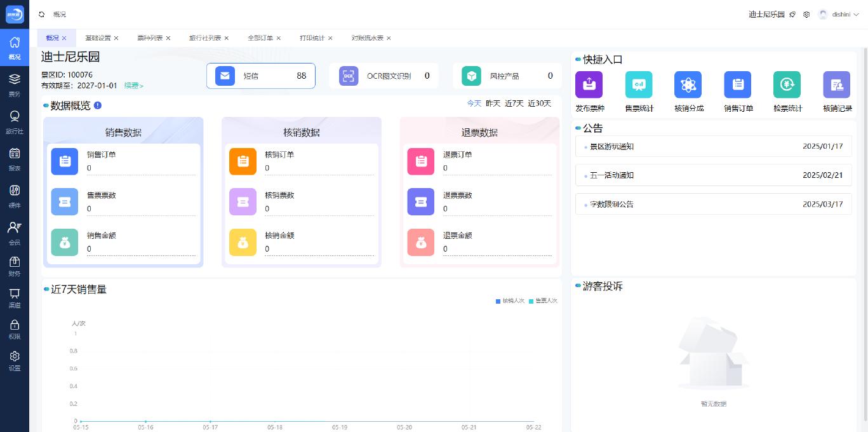Close the 全部订单 tab
The image size is (868, 432).
pos(279,38)
